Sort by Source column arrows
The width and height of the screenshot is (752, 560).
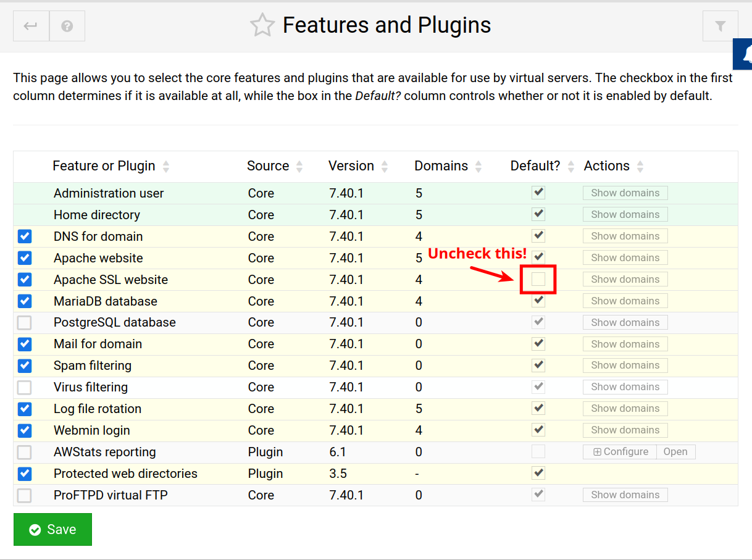click(299, 166)
